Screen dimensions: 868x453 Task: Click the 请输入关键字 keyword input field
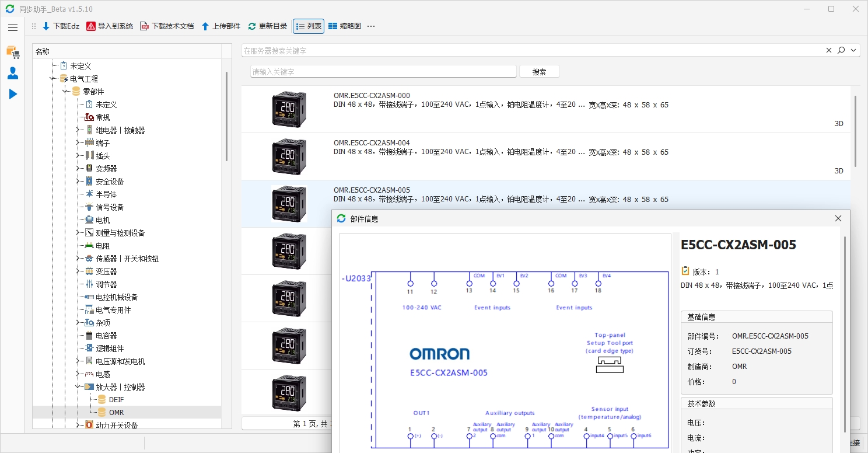(x=383, y=72)
